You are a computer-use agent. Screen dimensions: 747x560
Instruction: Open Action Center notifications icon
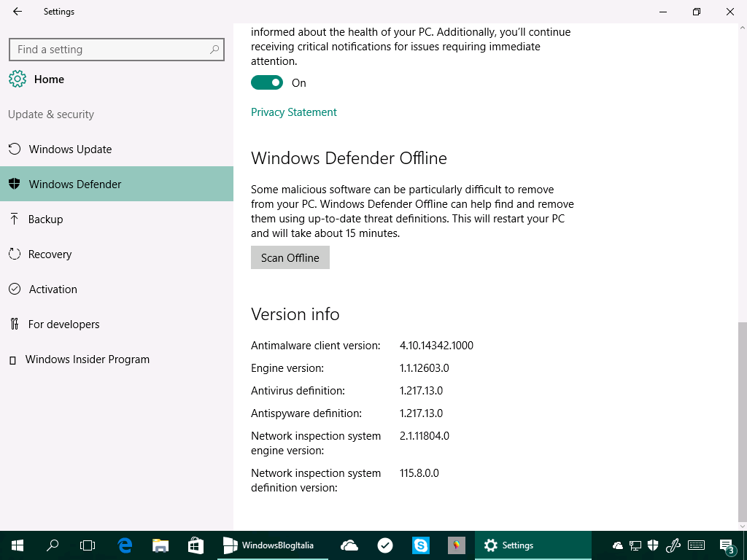click(727, 545)
